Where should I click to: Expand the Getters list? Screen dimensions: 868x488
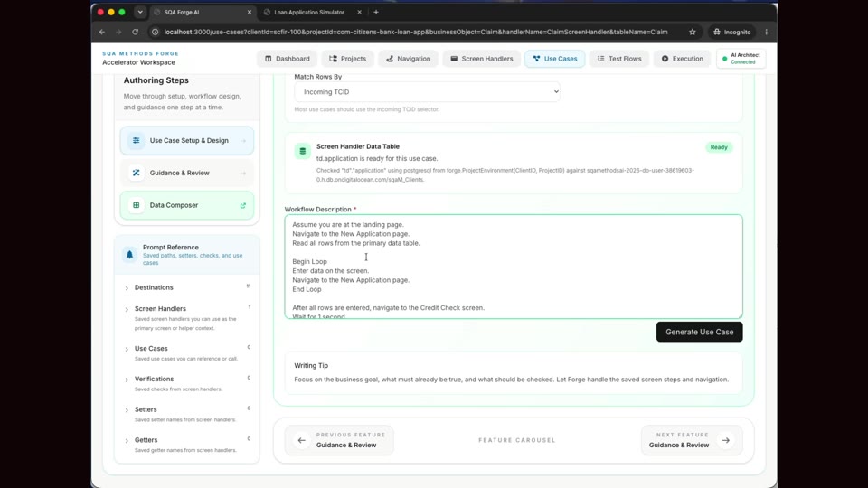(187, 445)
